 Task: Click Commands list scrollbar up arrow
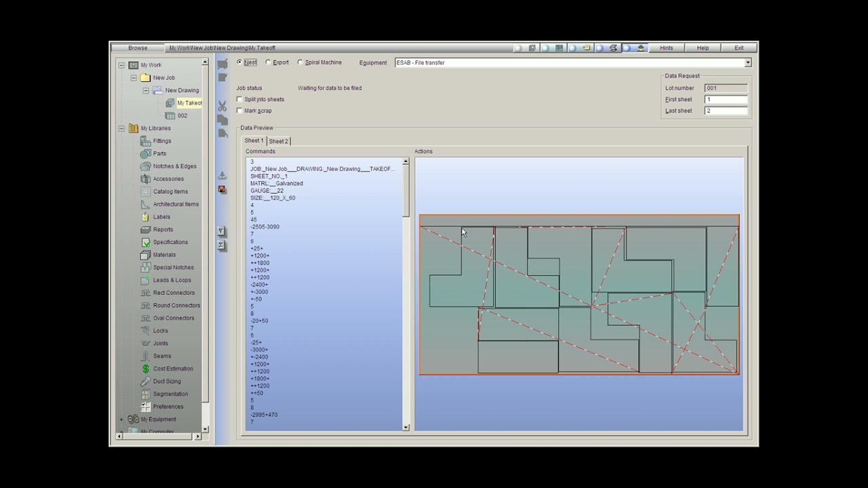click(x=406, y=162)
